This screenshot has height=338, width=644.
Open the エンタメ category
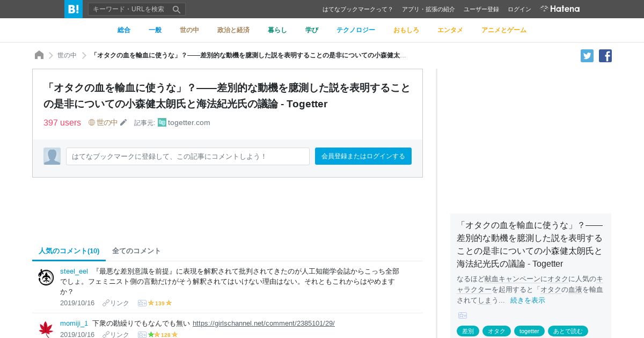click(450, 30)
